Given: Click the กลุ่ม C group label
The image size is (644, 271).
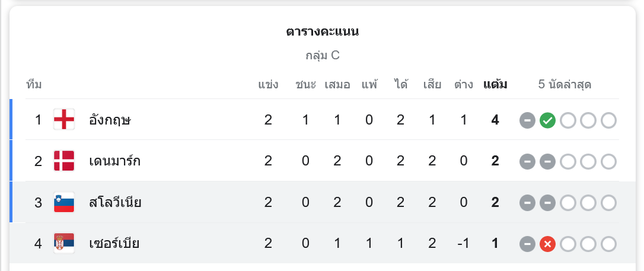Looking at the screenshot, I should [322, 56].
